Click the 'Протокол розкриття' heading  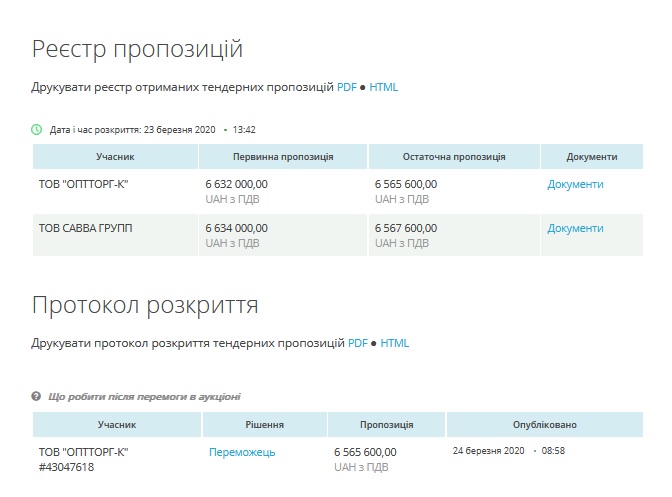pos(145,305)
